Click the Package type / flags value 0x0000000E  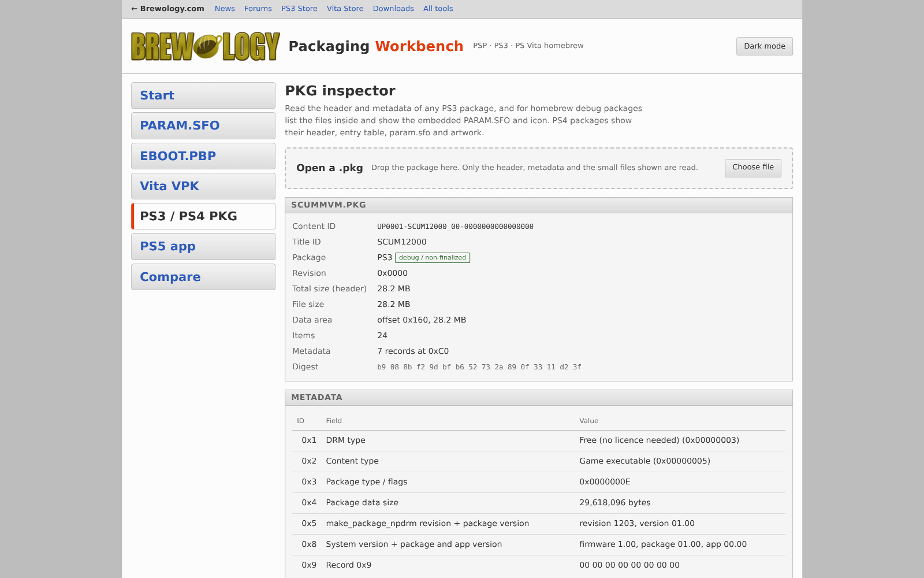(605, 482)
